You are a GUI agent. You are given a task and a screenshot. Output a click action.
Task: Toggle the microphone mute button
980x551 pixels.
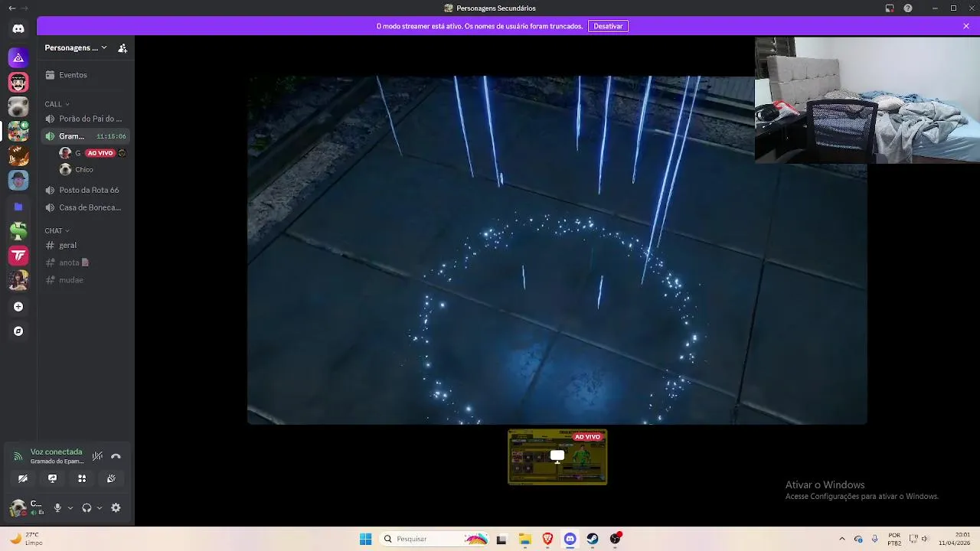coord(57,507)
